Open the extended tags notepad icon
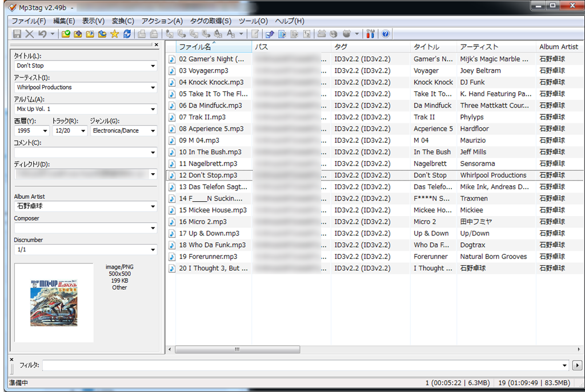Image resolution: width=585 pixels, height=392 pixels. [255, 34]
